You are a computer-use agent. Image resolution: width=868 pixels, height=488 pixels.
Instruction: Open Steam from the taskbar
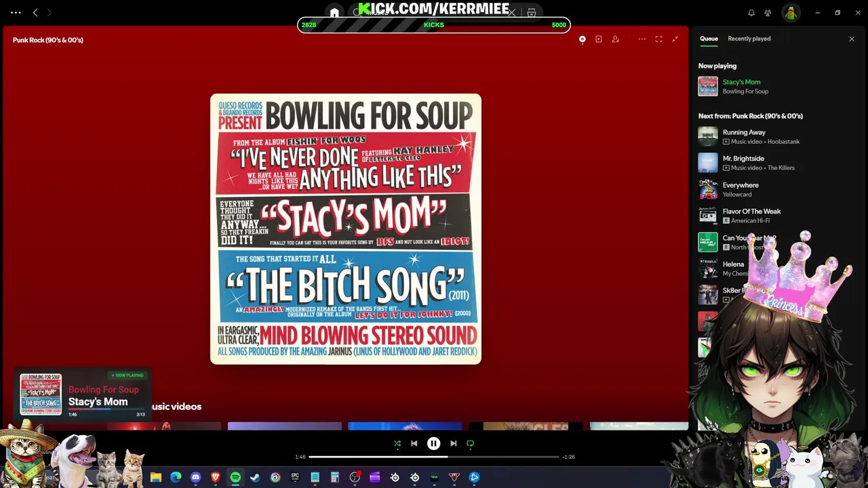pyautogui.click(x=255, y=478)
